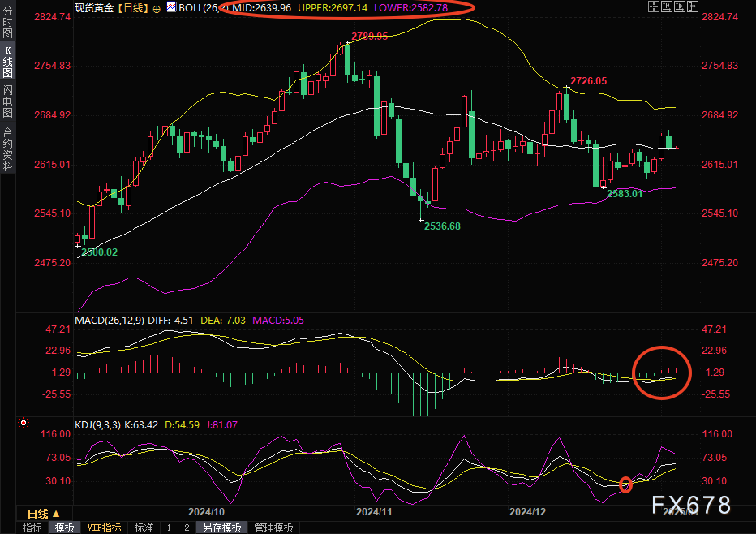Click the 2536.68 low price marker

coord(441,226)
